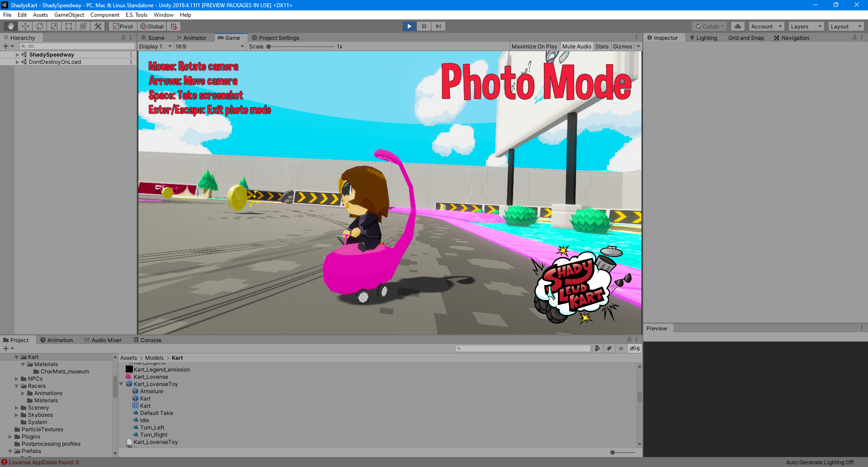The width and height of the screenshot is (868, 467).
Task: Open Account dropdown
Action: tap(766, 26)
